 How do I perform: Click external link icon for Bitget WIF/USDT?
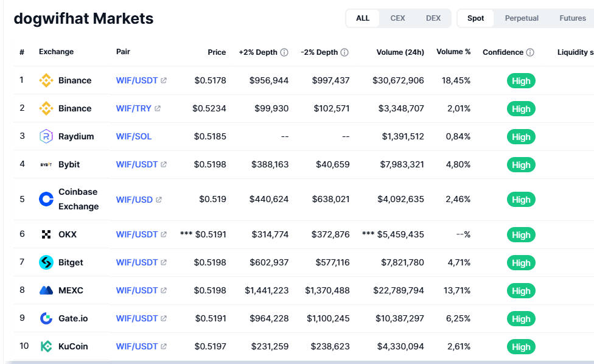pos(164,262)
